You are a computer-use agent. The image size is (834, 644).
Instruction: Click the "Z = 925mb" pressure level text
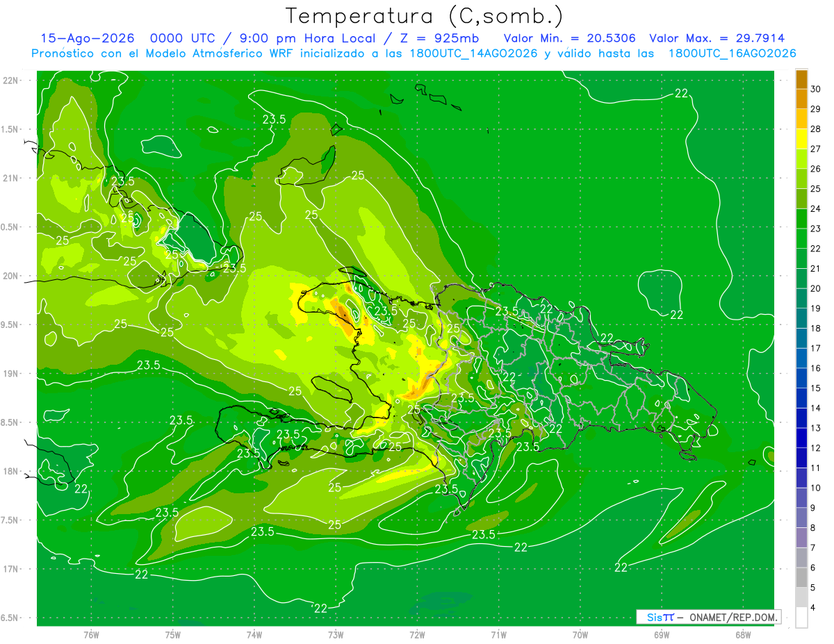(440, 38)
